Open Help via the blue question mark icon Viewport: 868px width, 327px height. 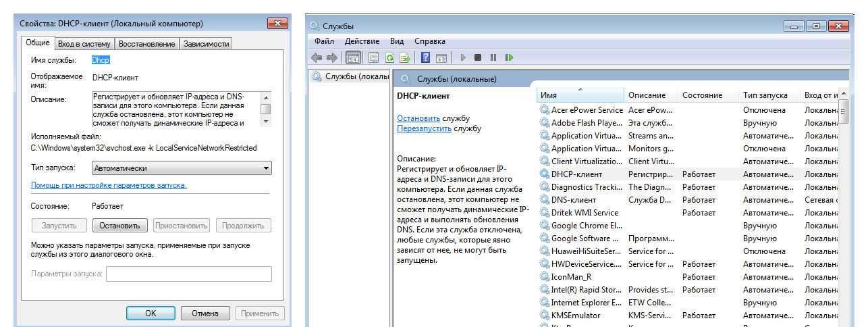click(x=426, y=58)
